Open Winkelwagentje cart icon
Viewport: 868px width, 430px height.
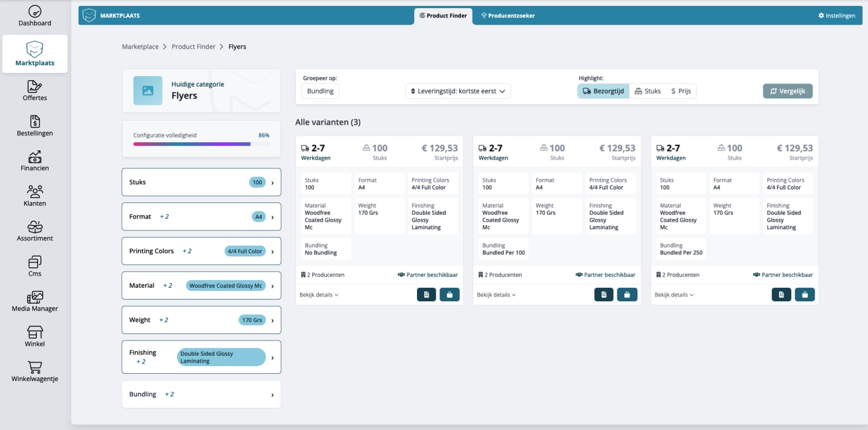pyautogui.click(x=35, y=371)
